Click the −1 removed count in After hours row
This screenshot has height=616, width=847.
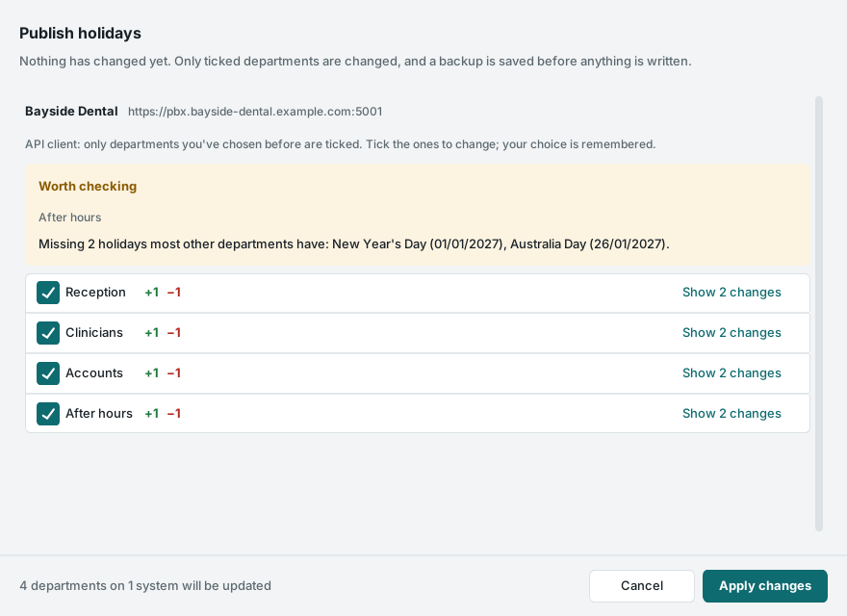click(174, 414)
